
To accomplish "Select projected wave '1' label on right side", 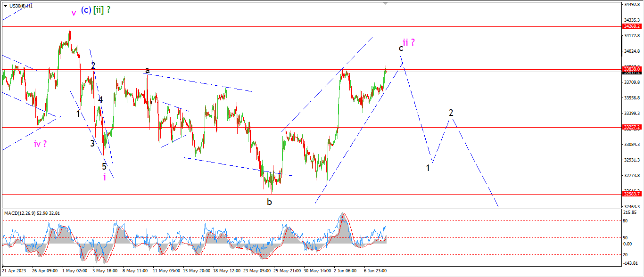I will 428,168.
